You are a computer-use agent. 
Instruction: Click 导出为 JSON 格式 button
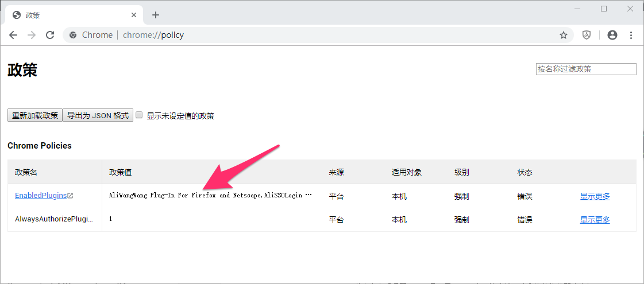(98, 115)
